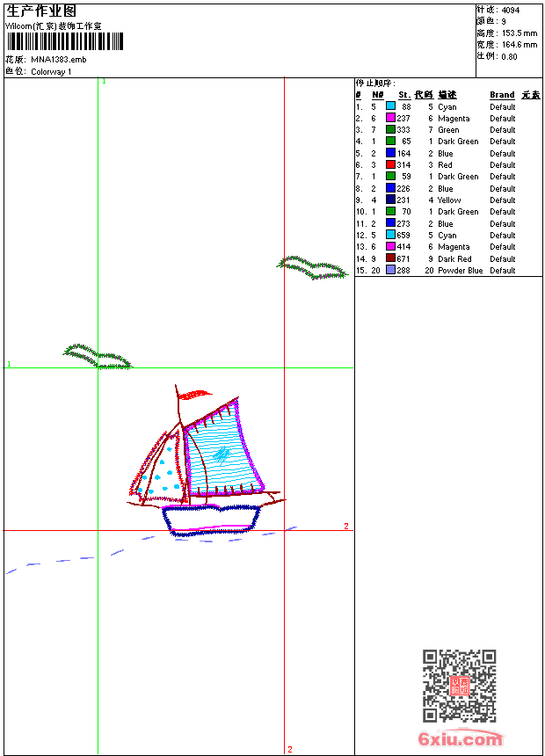Viewport: 545px width, 756px height.
Task: Click the MNA1383.emb file name text
Action: pos(59,60)
